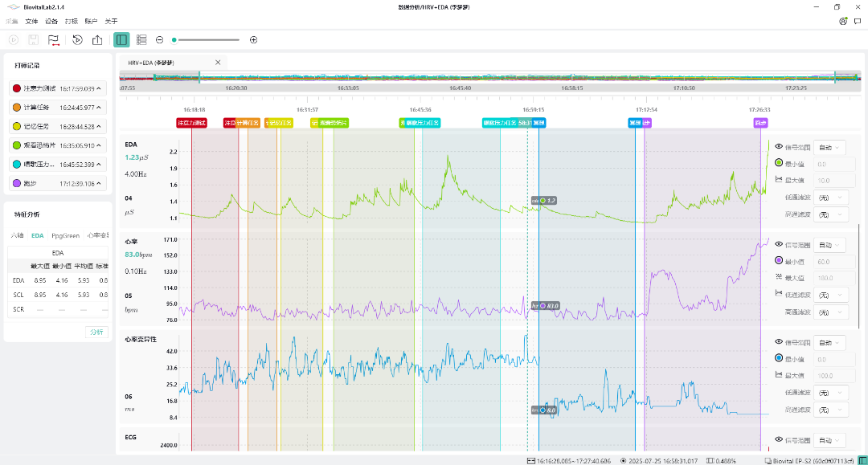Click the save icon in the toolbar
868x465 pixels.
(x=34, y=39)
